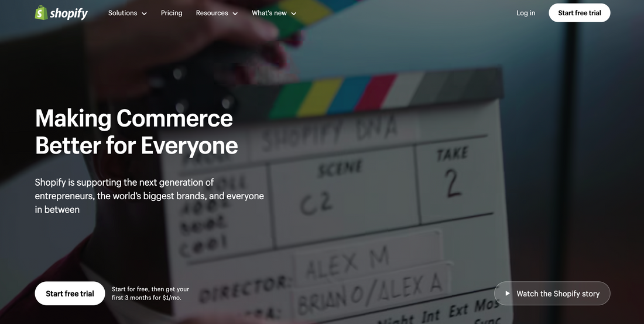Hit the play triangle icon in story button
This screenshot has height=324, width=644.
tap(507, 294)
